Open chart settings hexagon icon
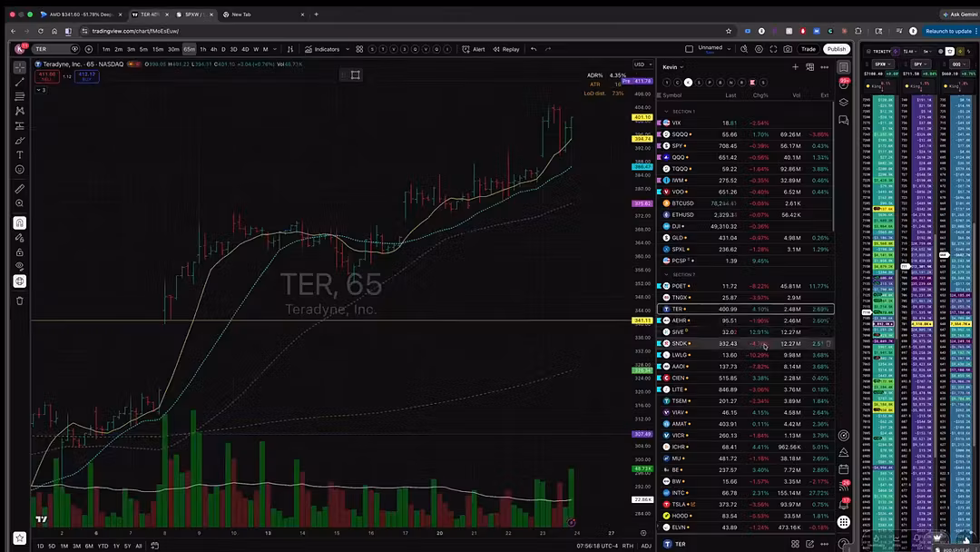 coord(759,49)
